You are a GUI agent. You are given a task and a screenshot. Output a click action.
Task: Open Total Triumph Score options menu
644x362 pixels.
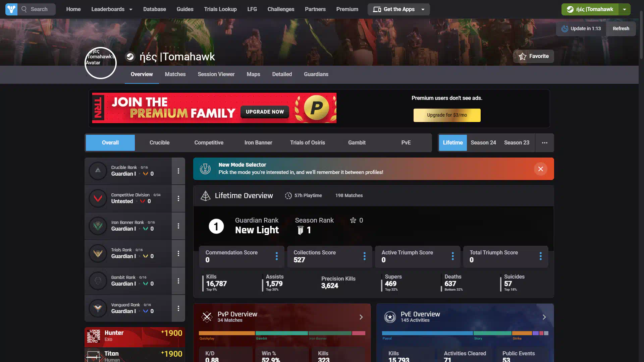point(541,256)
